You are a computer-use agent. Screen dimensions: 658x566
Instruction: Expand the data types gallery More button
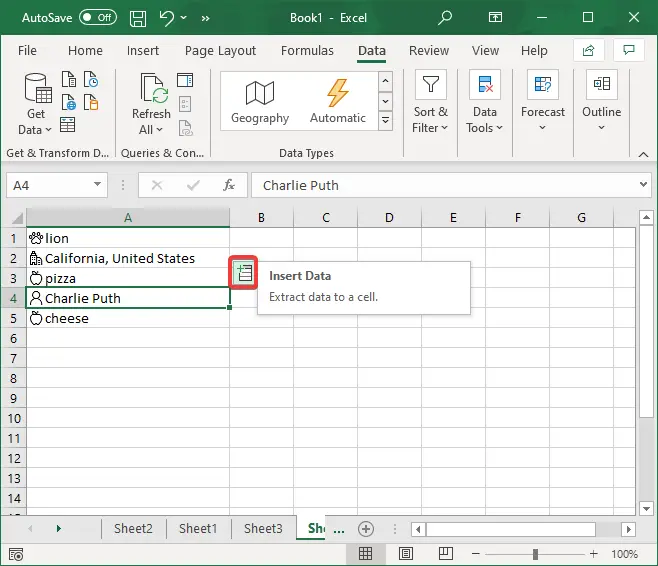(385, 121)
